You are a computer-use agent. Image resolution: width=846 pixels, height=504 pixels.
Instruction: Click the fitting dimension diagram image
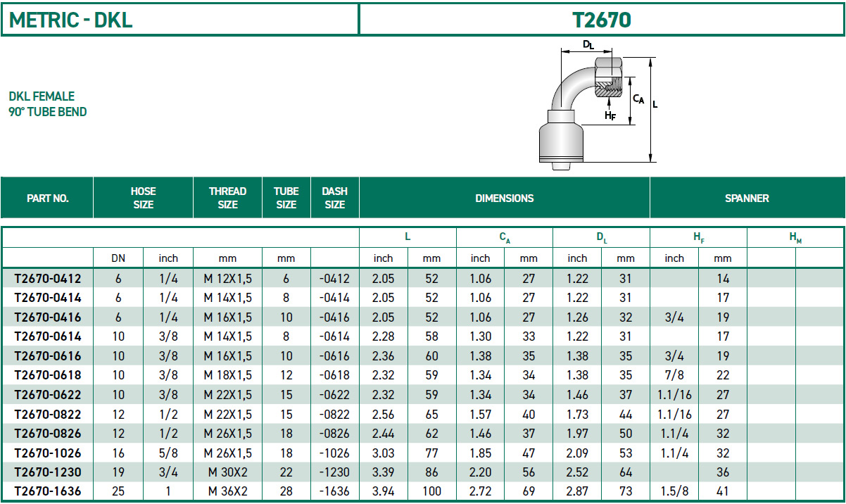point(598,104)
